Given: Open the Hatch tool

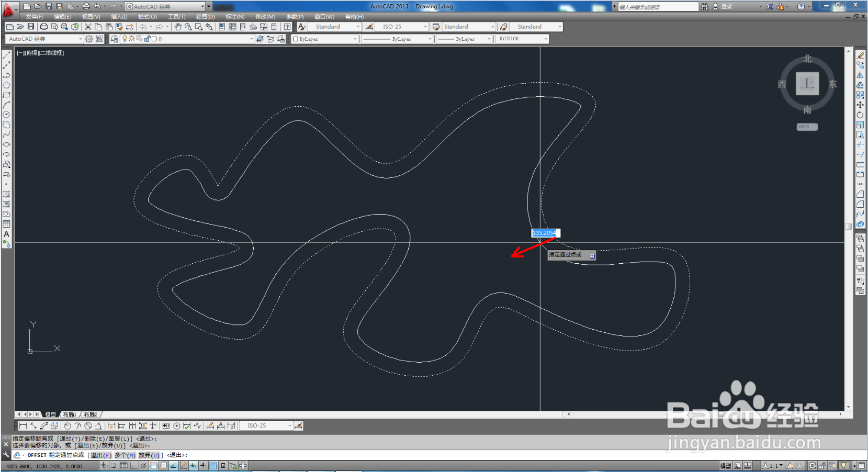Looking at the screenshot, I should coord(6,194).
